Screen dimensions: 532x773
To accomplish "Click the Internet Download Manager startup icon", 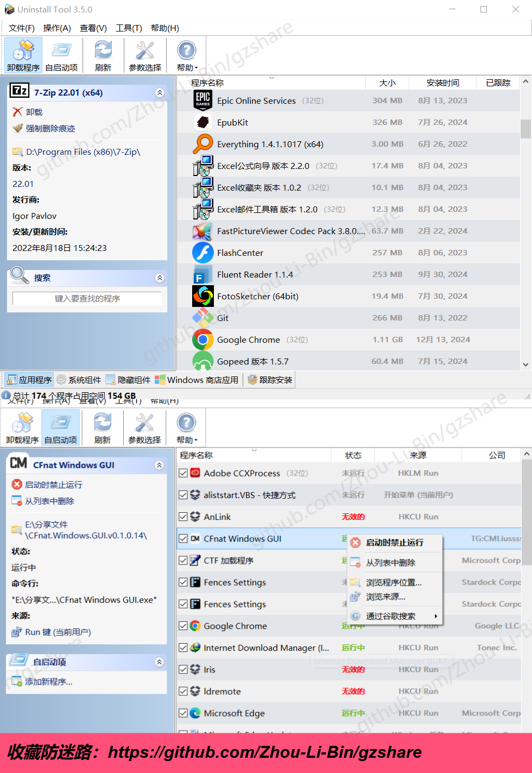I will tap(195, 648).
